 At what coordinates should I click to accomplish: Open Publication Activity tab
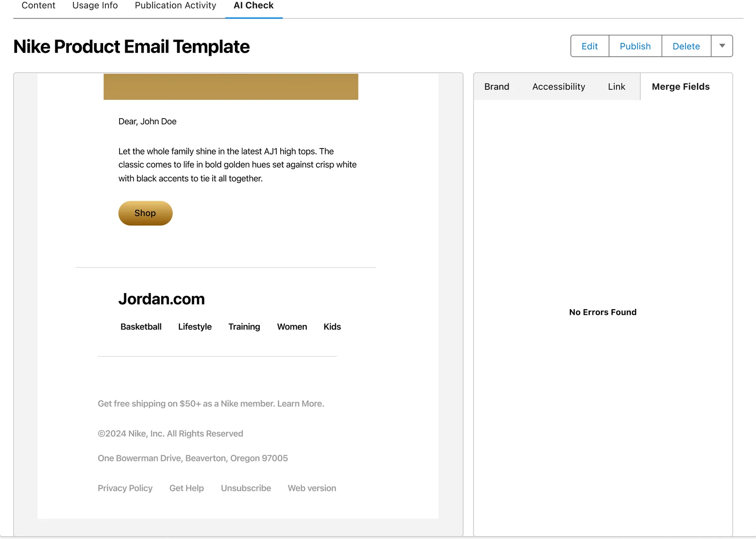(175, 6)
